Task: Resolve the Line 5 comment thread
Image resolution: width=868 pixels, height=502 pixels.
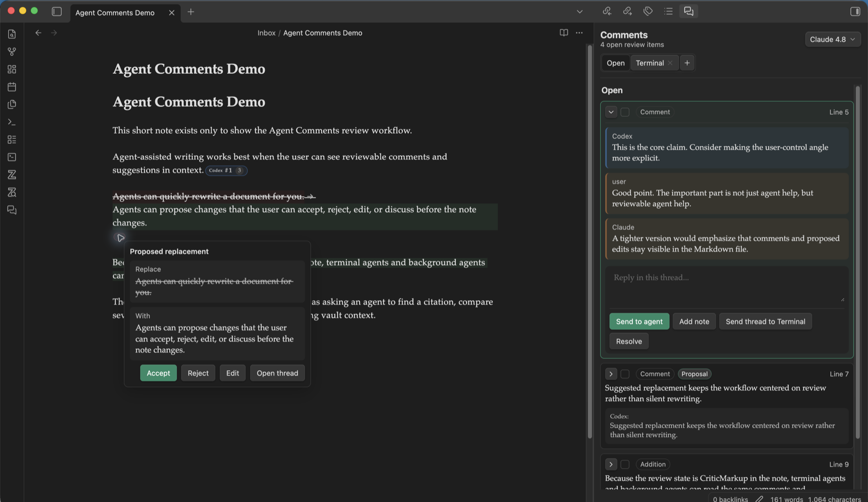Action: click(x=629, y=341)
